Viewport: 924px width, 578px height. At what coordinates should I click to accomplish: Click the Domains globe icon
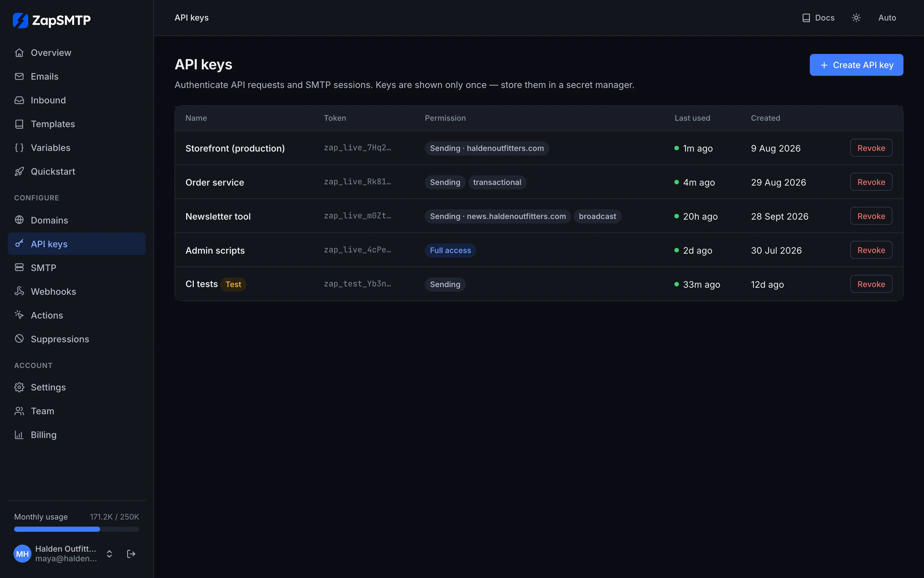(19, 220)
